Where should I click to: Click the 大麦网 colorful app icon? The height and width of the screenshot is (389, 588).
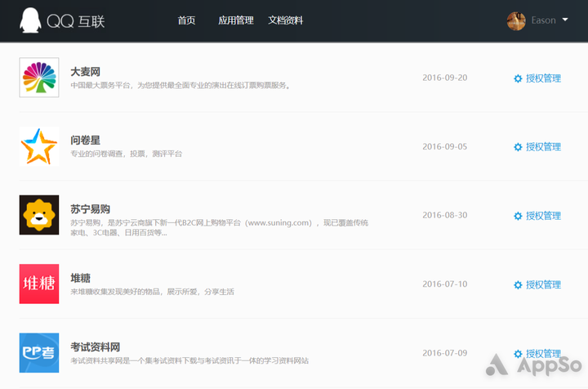[39, 78]
